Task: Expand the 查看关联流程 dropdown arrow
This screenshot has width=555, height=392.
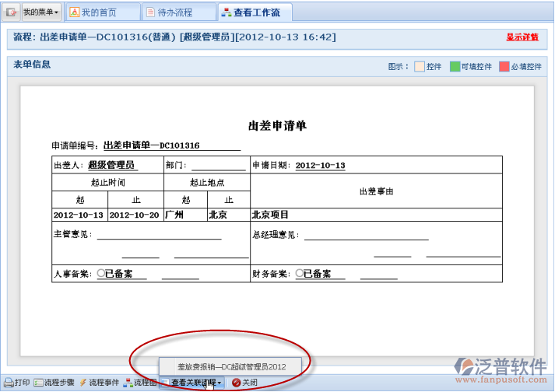Action: tap(220, 383)
